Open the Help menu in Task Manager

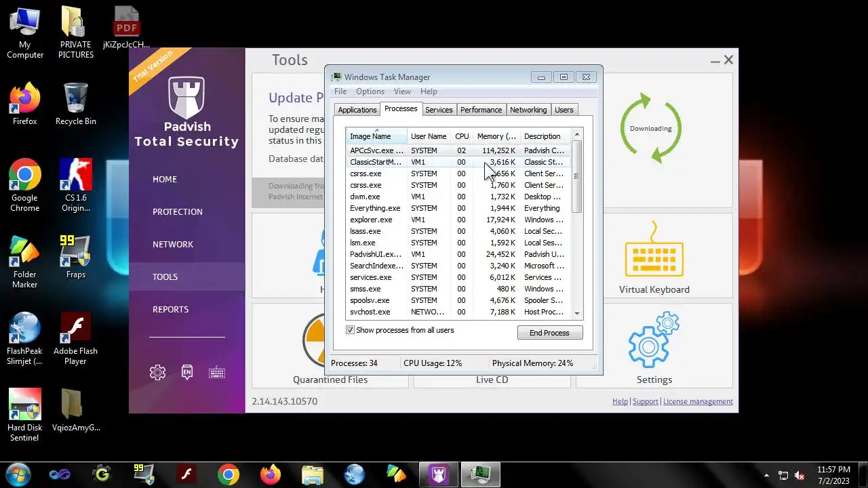pyautogui.click(x=429, y=91)
